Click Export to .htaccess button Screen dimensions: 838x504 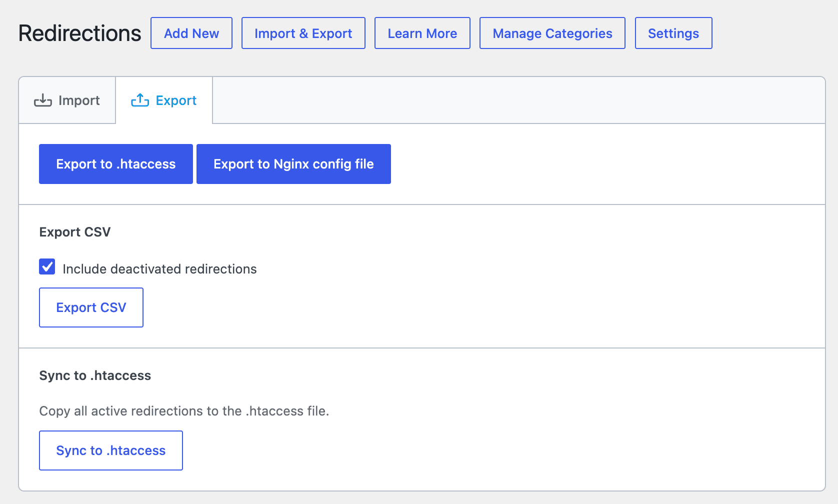(x=116, y=164)
